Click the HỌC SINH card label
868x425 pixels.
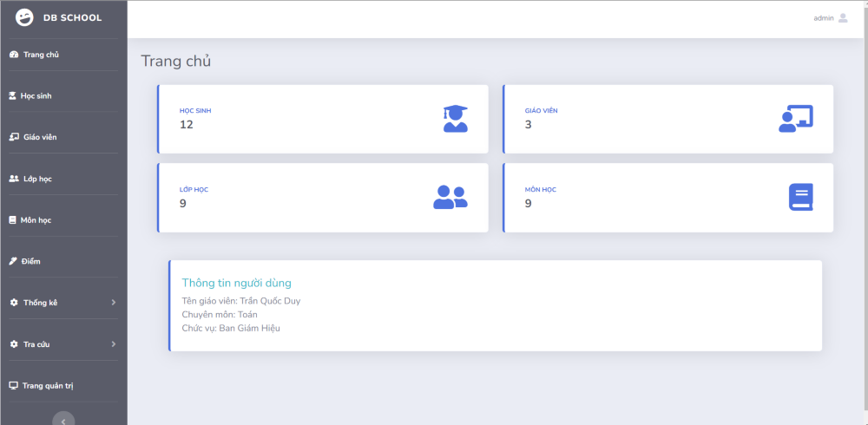[x=194, y=111]
